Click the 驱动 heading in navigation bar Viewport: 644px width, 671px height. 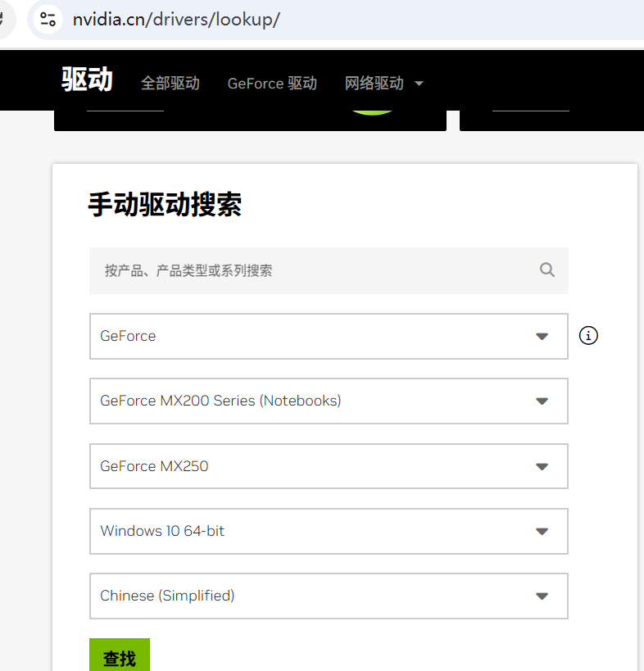click(x=87, y=79)
